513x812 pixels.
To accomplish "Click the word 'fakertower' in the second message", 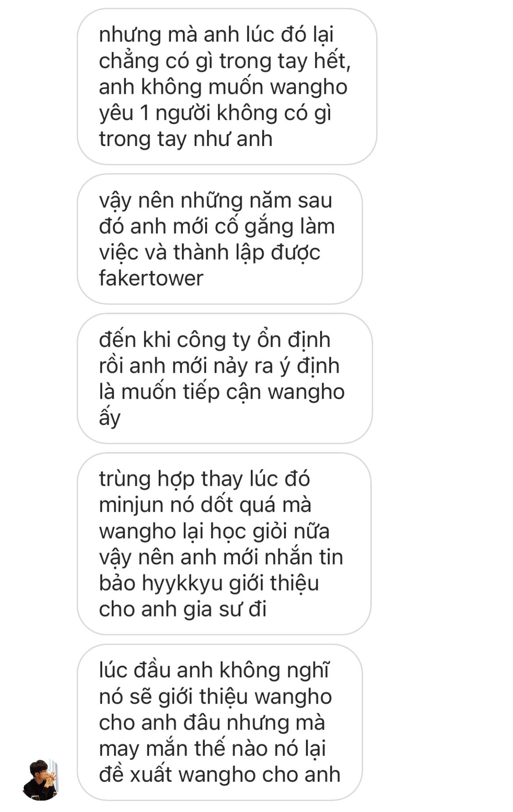I will [151, 278].
